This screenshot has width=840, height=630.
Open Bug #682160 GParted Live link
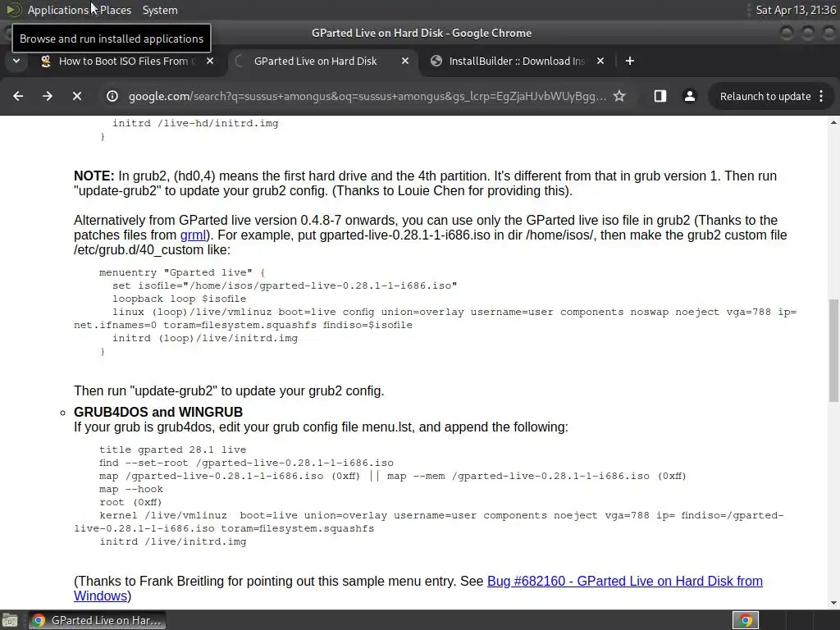(418, 588)
